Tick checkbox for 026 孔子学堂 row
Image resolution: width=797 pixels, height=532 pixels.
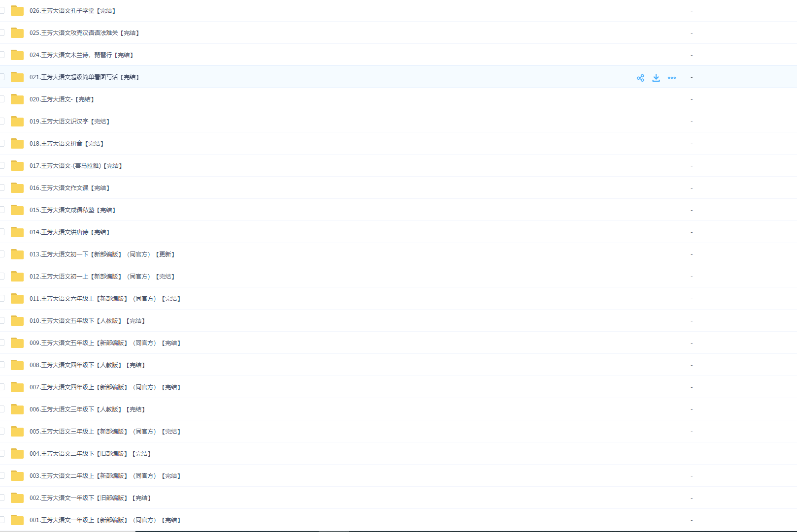[1, 10]
